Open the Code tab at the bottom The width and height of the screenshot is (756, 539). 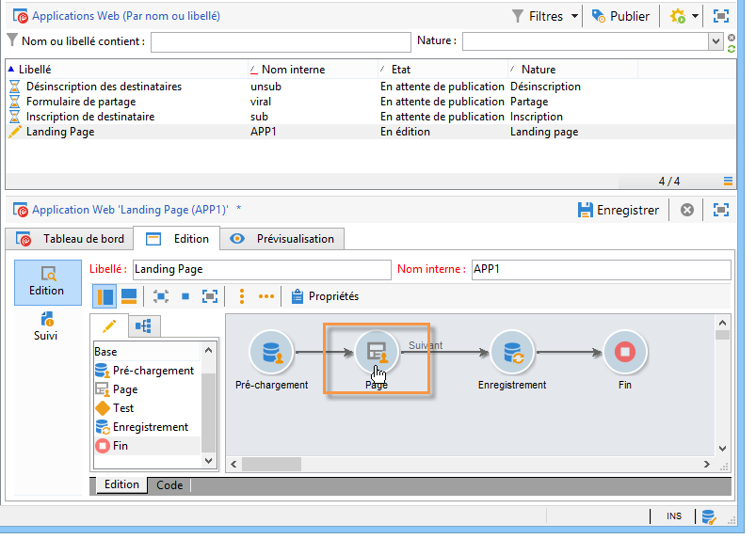pyautogui.click(x=169, y=485)
